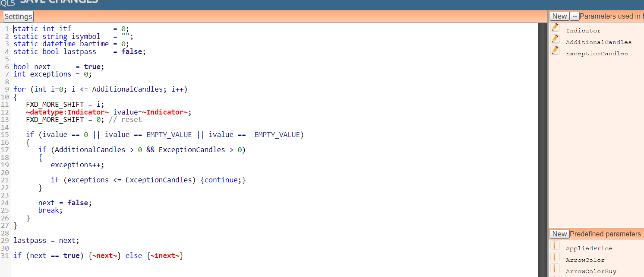Click the code editor vertical scrollbar
This screenshot has height=277, width=644.
(542, 150)
